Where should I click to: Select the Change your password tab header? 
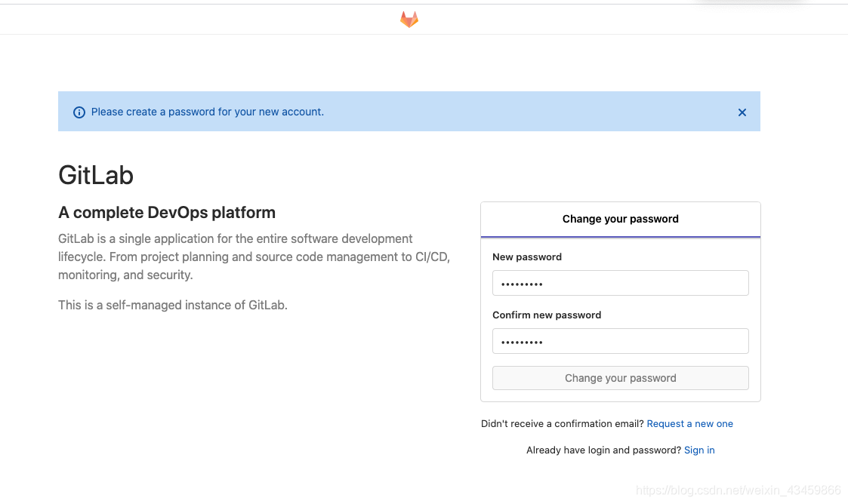[x=620, y=219]
